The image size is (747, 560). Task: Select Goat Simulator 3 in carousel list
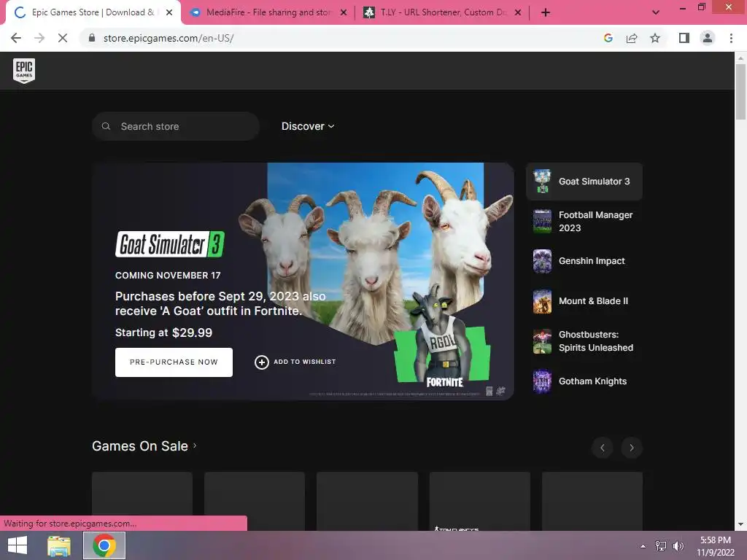[584, 182]
